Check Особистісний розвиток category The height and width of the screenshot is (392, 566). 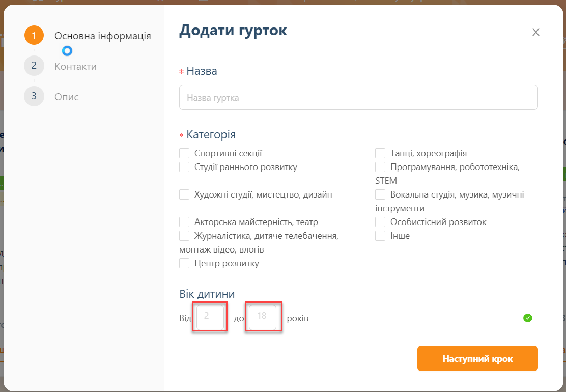pos(380,222)
